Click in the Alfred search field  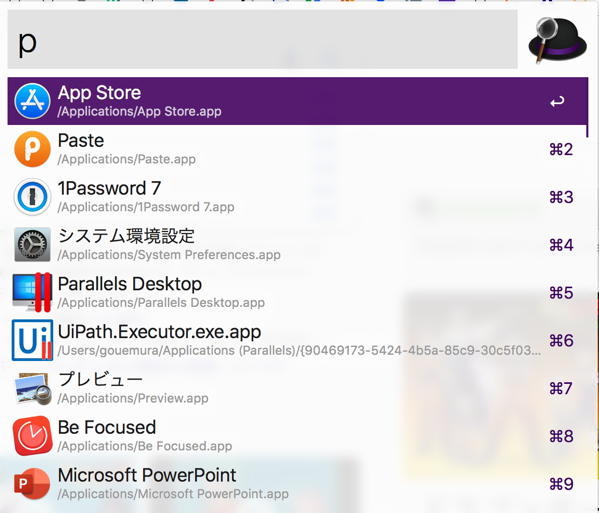coord(262,39)
